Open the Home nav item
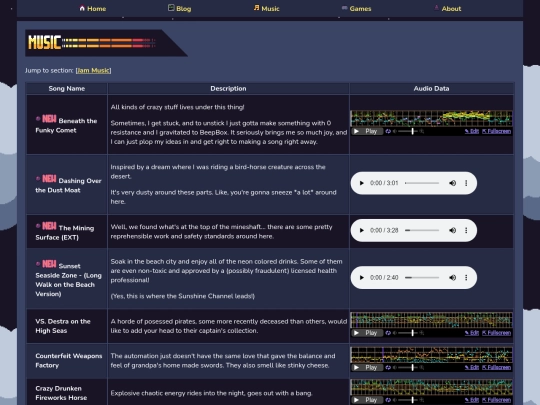The width and height of the screenshot is (540, 405). pyautogui.click(x=92, y=9)
